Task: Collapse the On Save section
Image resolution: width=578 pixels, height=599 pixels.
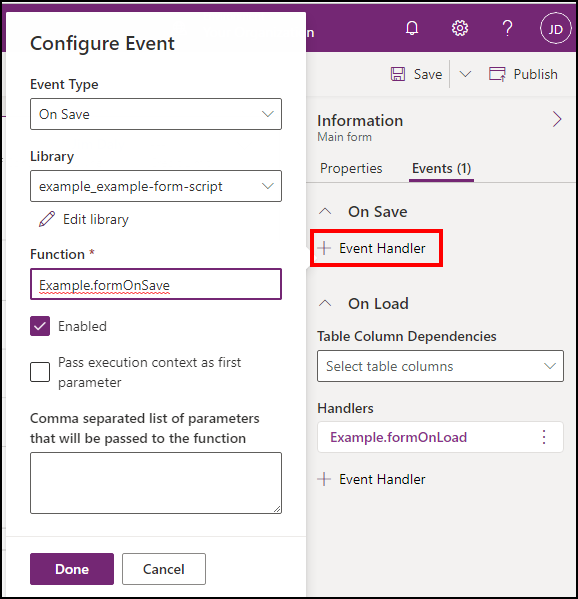Action: [325, 211]
